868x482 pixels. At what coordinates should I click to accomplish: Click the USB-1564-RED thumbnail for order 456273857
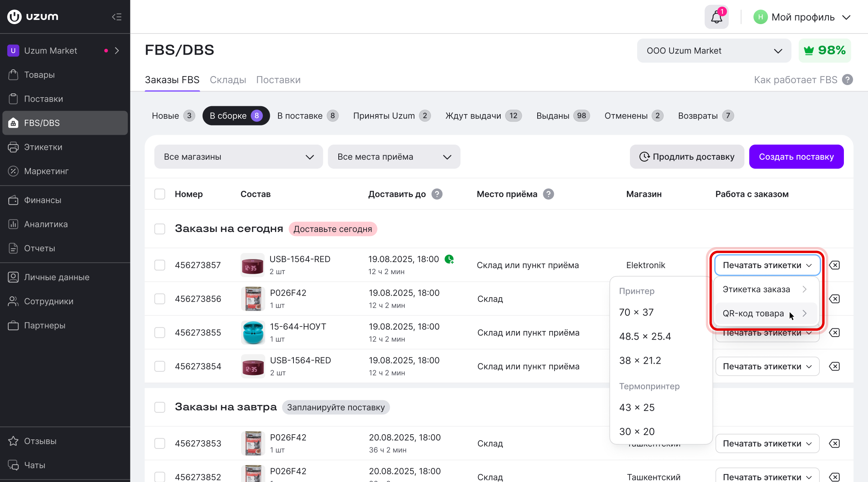[x=252, y=265]
